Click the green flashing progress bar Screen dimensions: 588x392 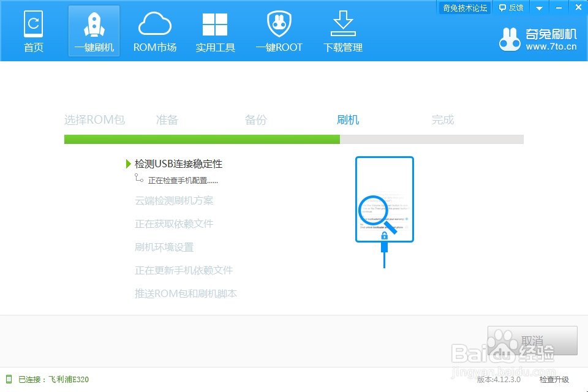click(202, 139)
